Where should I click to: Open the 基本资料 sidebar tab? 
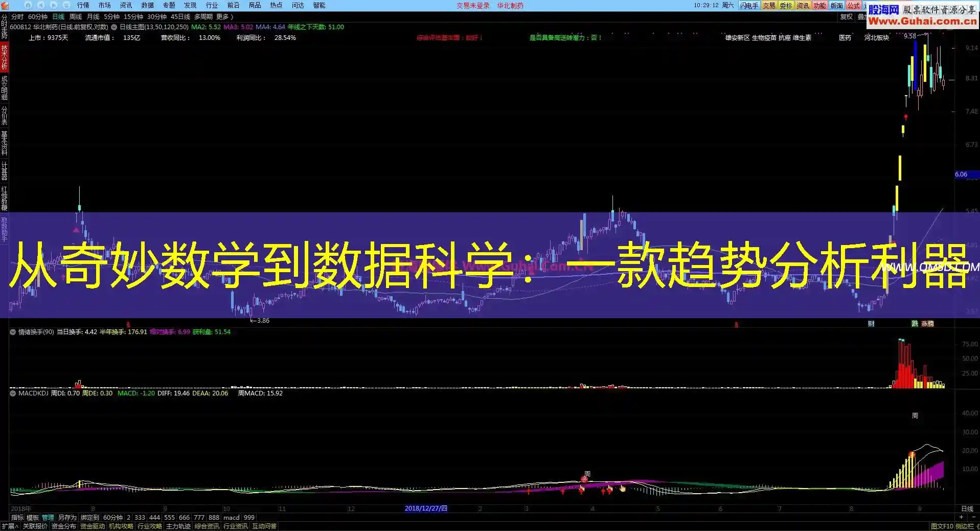[4, 143]
